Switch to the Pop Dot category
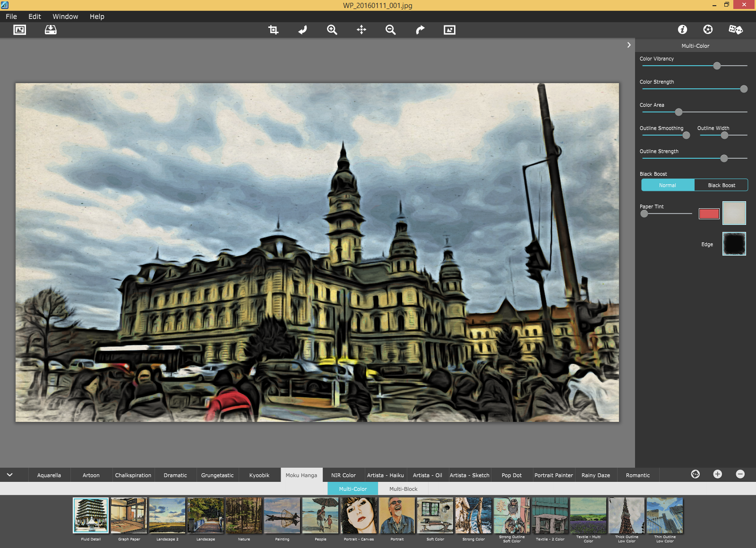This screenshot has width=756, height=548. [x=512, y=475]
